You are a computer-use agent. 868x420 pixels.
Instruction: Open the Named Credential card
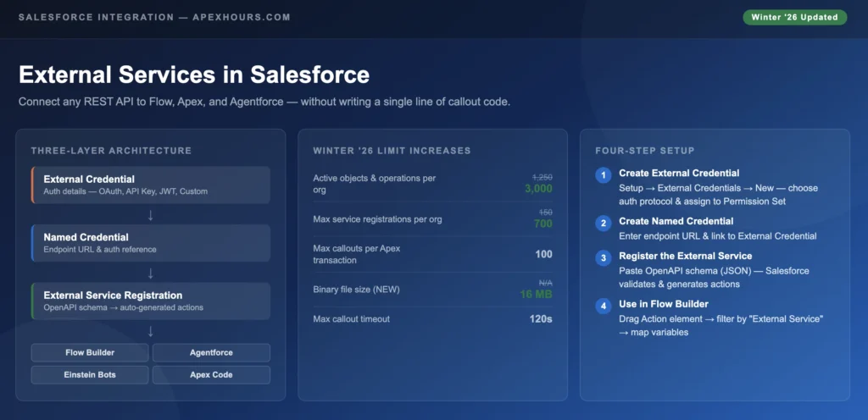pyautogui.click(x=151, y=243)
